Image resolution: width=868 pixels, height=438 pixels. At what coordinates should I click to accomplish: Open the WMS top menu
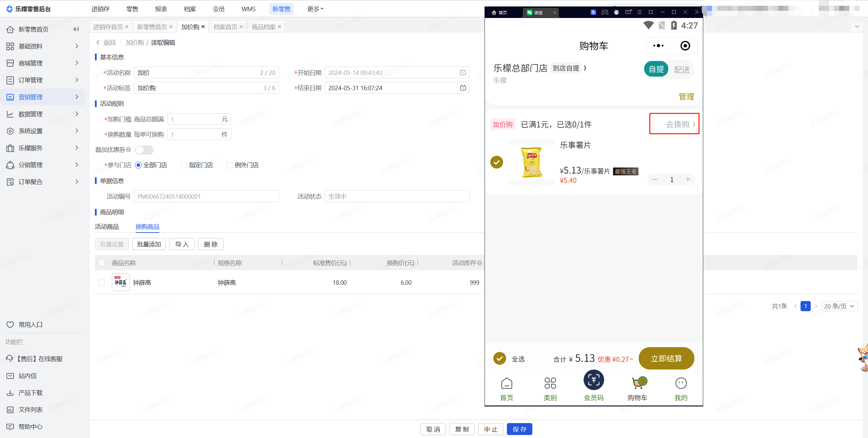pos(249,9)
